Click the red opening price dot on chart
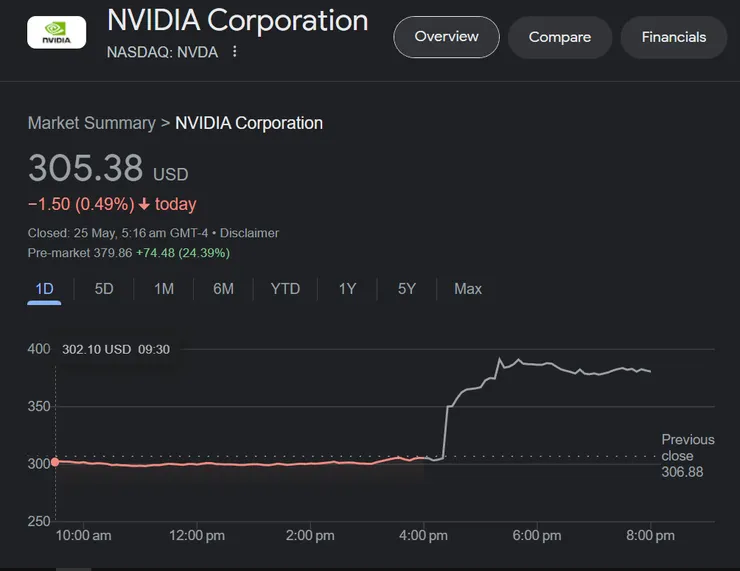The height and width of the screenshot is (571, 740). pyautogui.click(x=55, y=461)
